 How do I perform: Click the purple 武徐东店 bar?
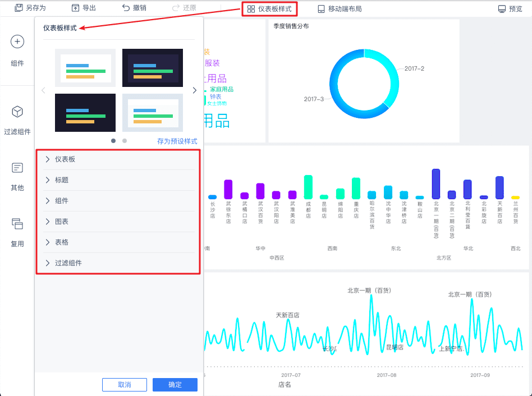pyautogui.click(x=228, y=189)
